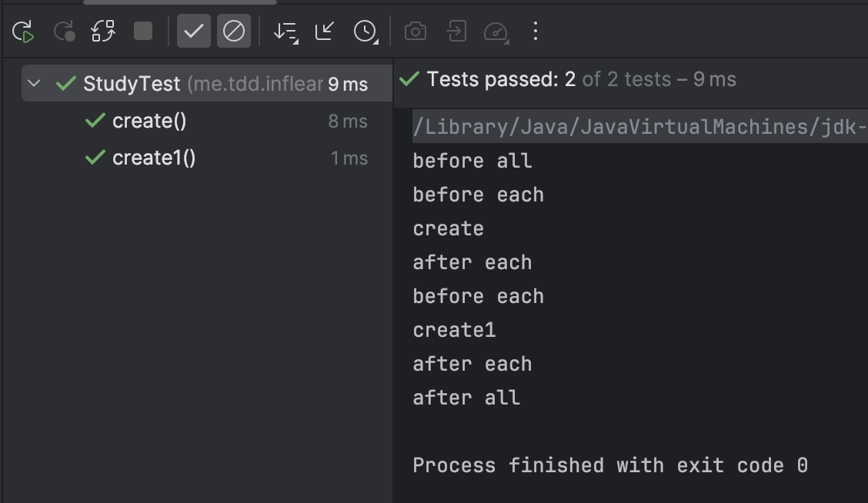Select the create1() test result
Screen dimensions: 868x503
(154, 158)
